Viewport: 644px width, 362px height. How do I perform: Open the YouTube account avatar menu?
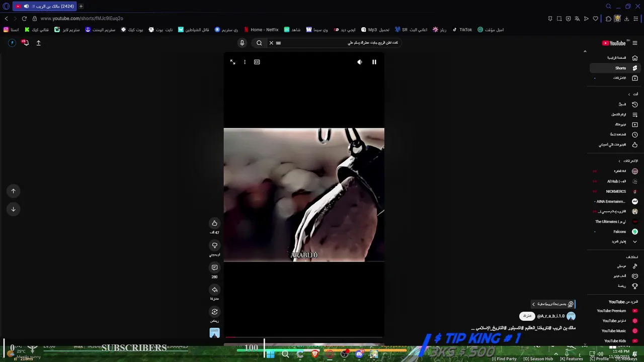click(x=12, y=43)
